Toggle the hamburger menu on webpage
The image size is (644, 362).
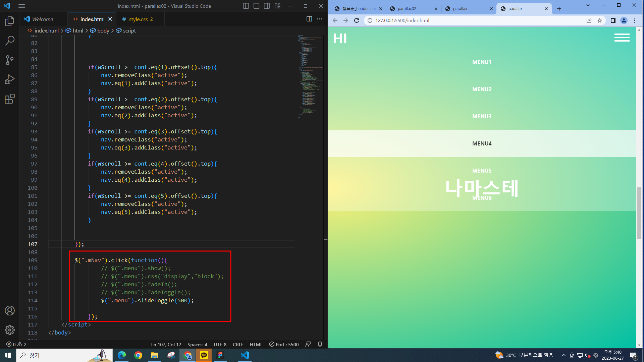coord(622,38)
